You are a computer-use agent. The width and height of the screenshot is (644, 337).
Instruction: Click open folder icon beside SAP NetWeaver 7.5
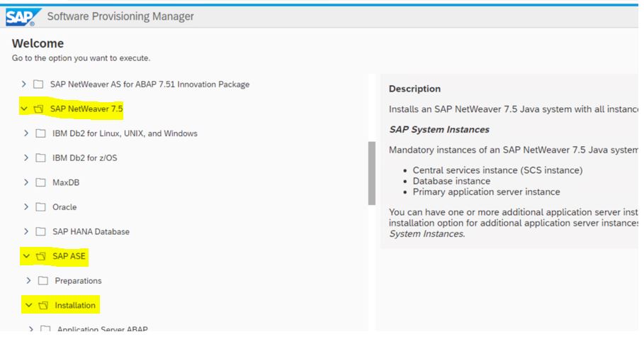38,109
